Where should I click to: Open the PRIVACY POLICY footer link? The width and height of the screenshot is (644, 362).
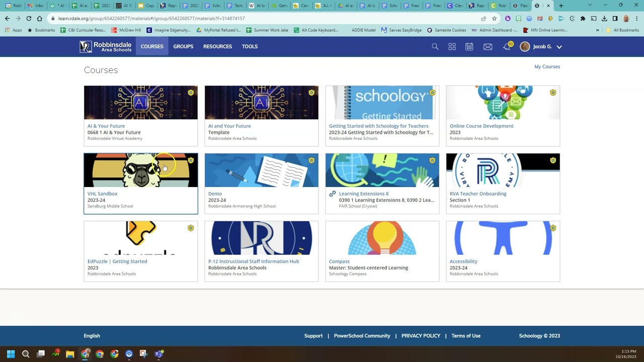click(421, 336)
